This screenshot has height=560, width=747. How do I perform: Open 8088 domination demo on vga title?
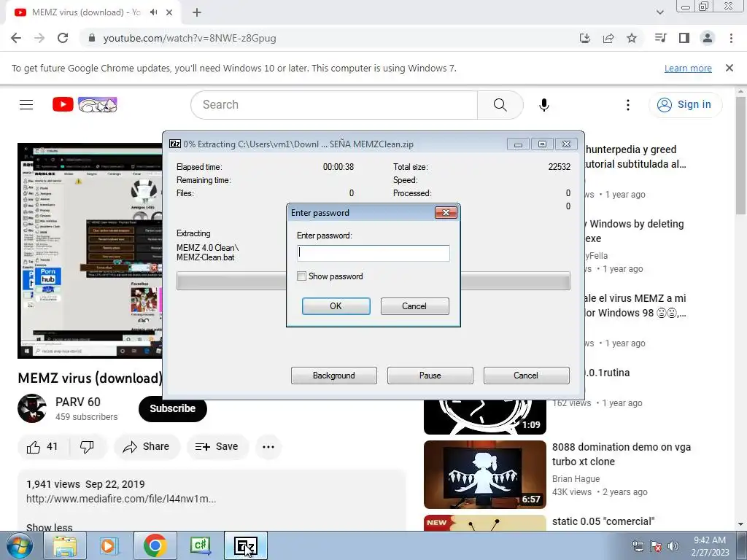coord(622,454)
